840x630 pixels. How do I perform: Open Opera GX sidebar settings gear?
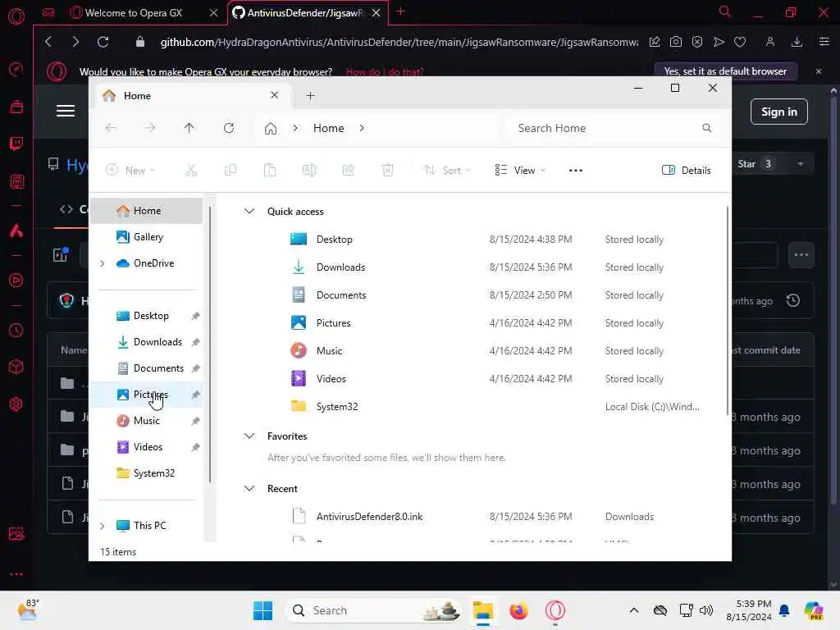[16, 404]
